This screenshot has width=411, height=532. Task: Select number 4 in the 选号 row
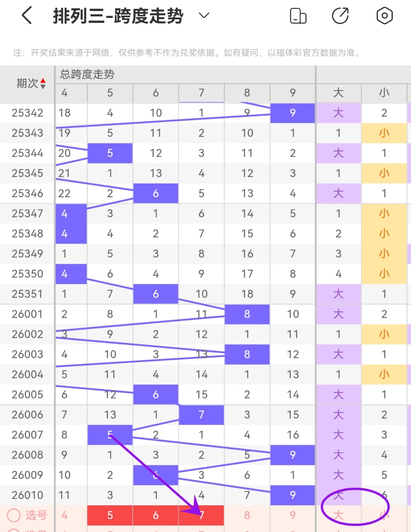coord(64,515)
